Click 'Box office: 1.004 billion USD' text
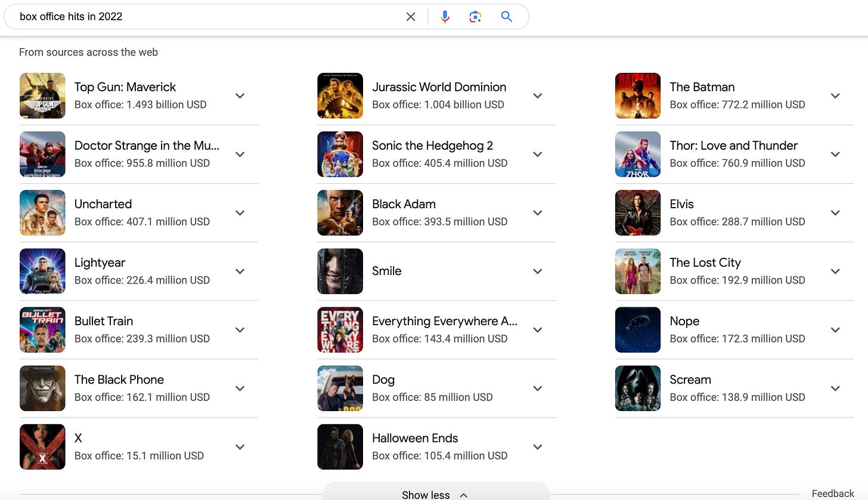 point(438,104)
